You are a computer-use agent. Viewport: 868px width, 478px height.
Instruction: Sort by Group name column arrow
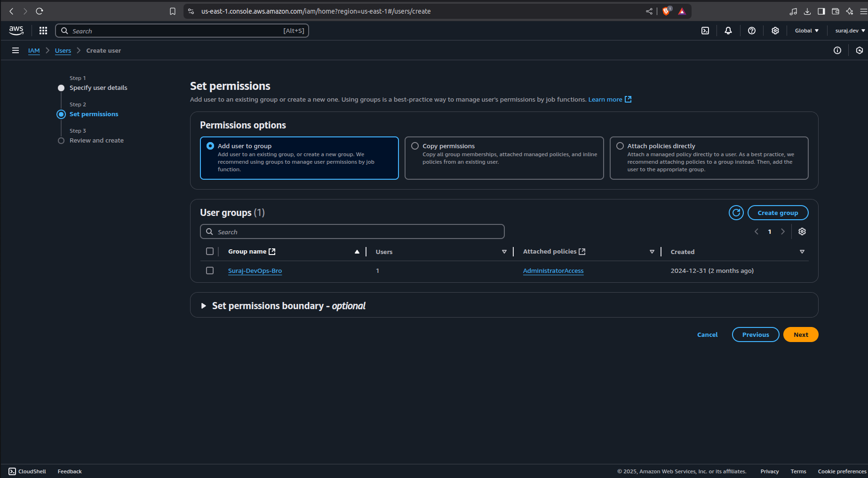coord(357,252)
